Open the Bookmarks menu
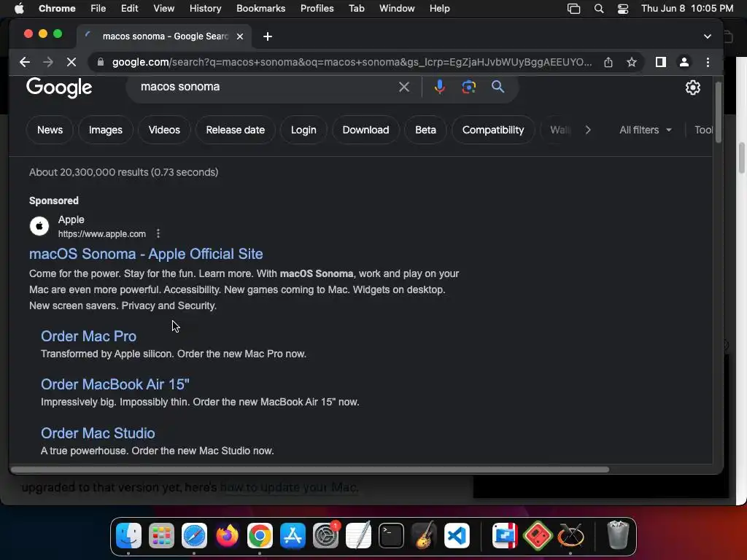747x560 pixels. tap(260, 9)
